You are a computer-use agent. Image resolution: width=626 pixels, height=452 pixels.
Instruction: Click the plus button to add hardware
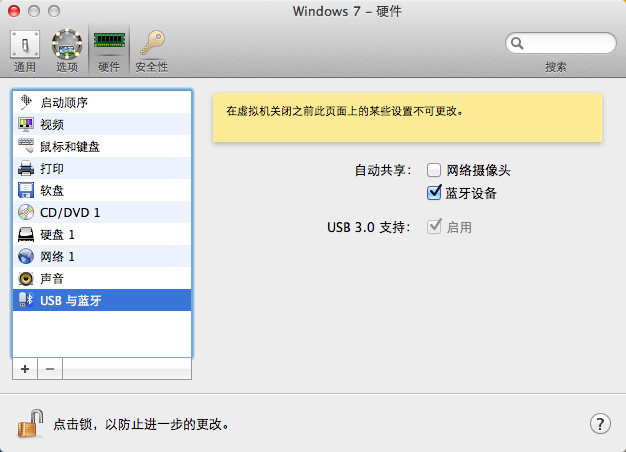tap(25, 369)
